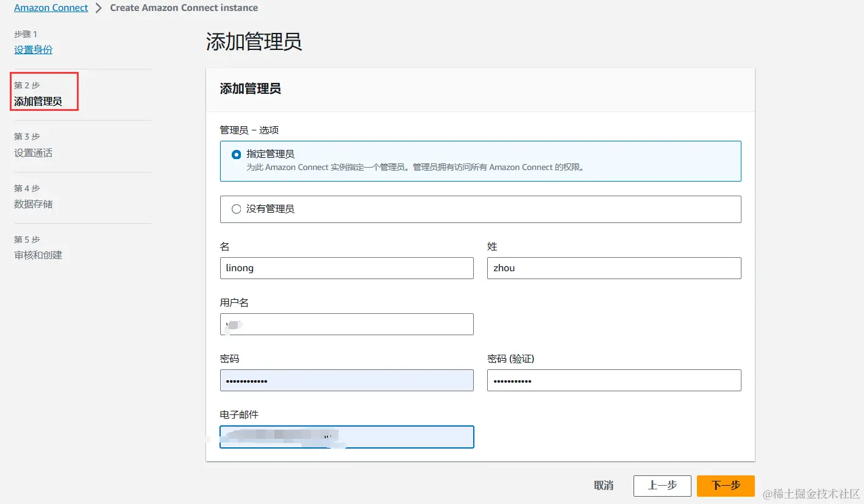Choose the 没有管理员 radio option

tap(236, 209)
